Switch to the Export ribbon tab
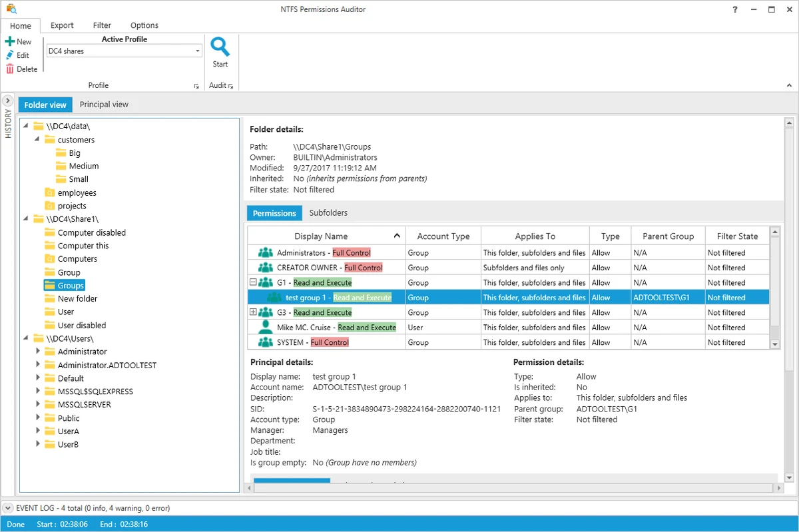The height and width of the screenshot is (532, 799). coord(62,25)
